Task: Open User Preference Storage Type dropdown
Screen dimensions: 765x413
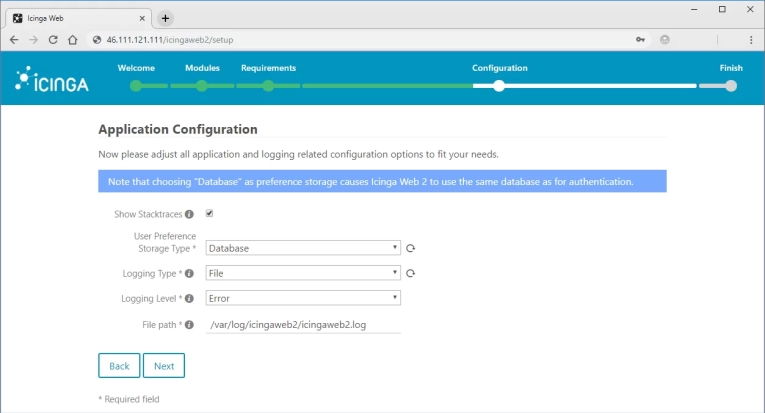Action: coord(302,248)
